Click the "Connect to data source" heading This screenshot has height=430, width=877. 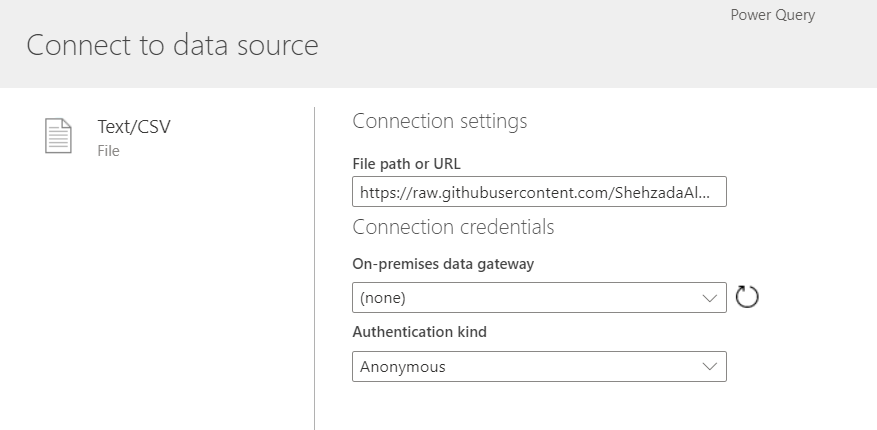pyautogui.click(x=172, y=45)
